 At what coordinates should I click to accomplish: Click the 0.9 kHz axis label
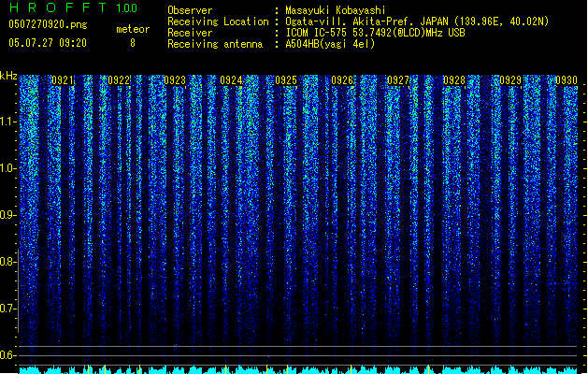7,215
